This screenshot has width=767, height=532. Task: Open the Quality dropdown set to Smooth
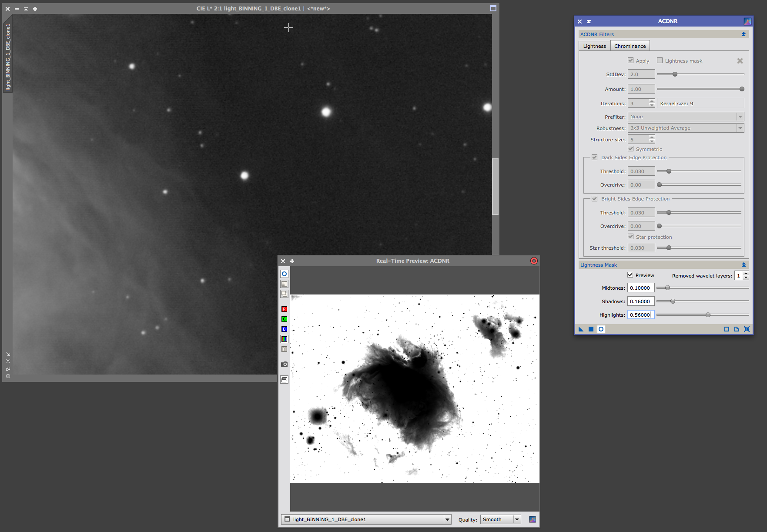500,519
